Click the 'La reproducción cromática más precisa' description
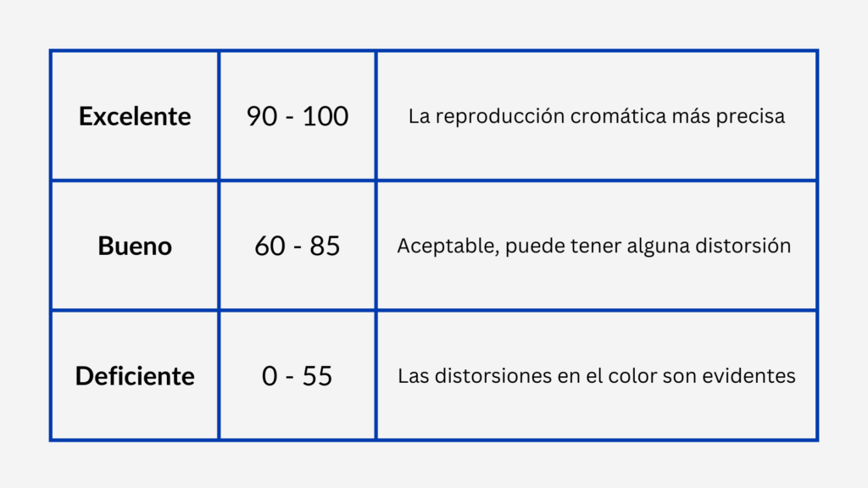This screenshot has height=488, width=868. tap(597, 116)
